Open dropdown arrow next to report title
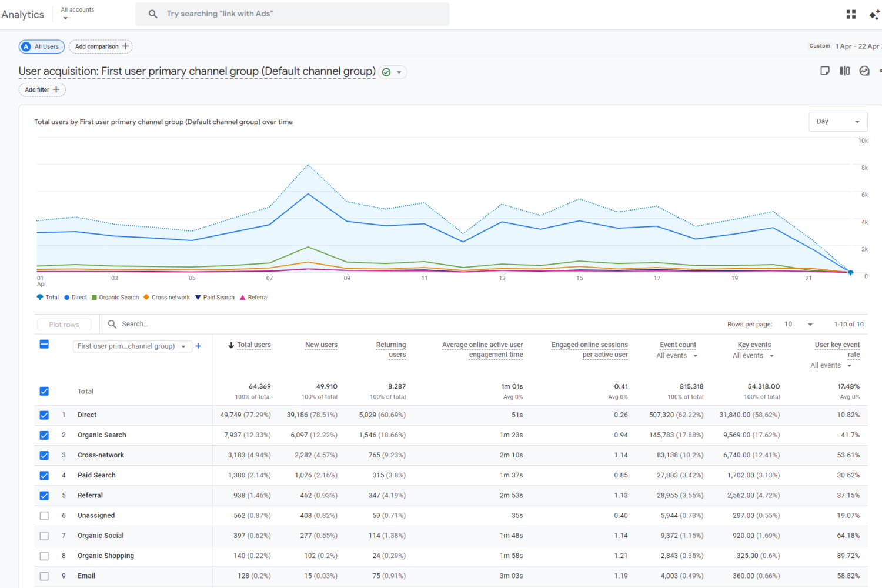This screenshot has height=588, width=882. [399, 72]
